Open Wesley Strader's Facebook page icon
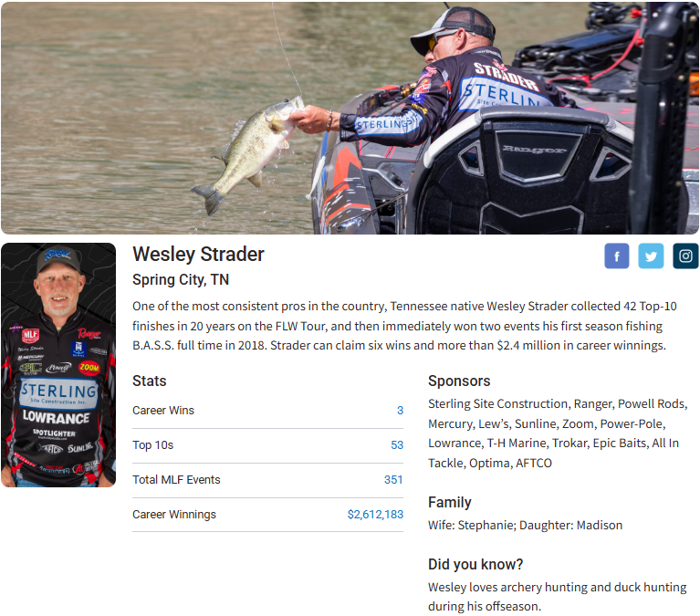Image resolution: width=700 pixels, height=616 pixels. pyautogui.click(x=617, y=256)
